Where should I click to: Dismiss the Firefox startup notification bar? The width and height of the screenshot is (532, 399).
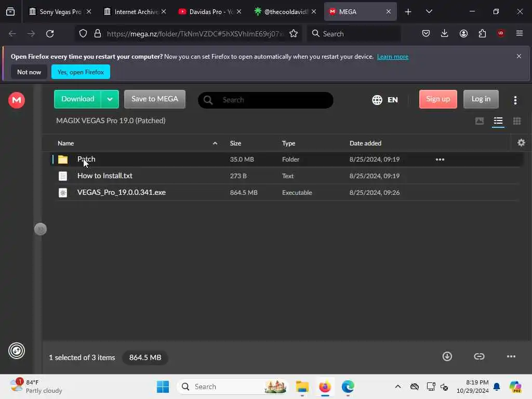(x=519, y=56)
